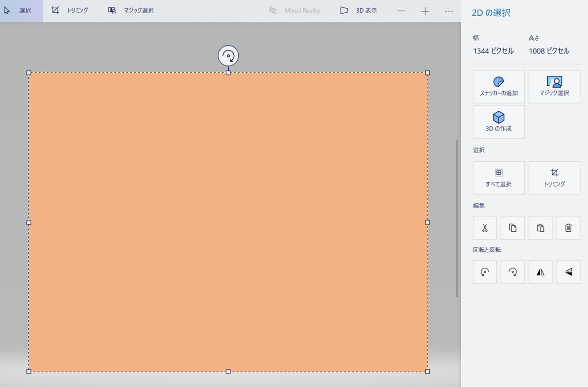The height and width of the screenshot is (387, 588).
Task: Click the rotation handle above the selection
Action: (228, 56)
